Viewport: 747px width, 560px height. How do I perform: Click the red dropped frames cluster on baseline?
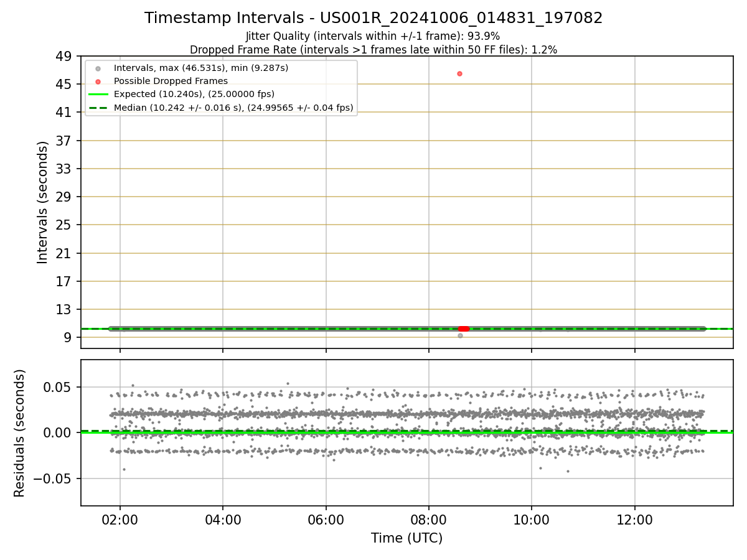click(x=464, y=329)
